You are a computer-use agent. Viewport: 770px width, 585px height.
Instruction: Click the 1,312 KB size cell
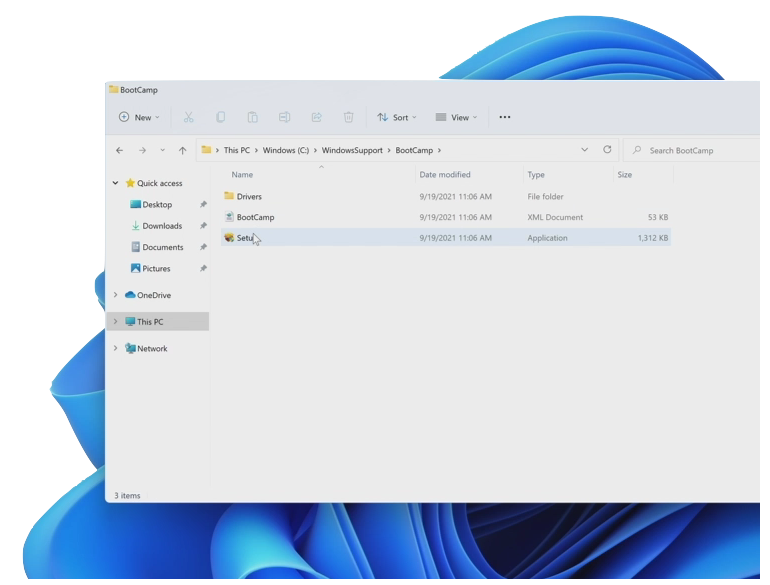(653, 238)
